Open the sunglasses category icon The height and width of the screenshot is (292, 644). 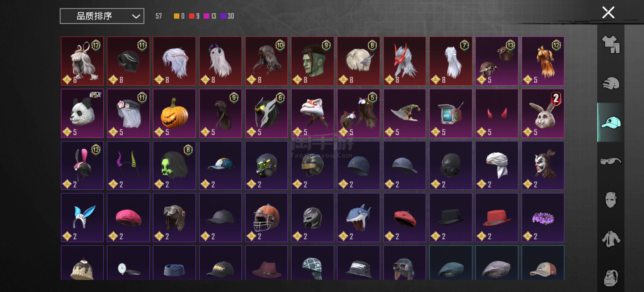[610, 161]
